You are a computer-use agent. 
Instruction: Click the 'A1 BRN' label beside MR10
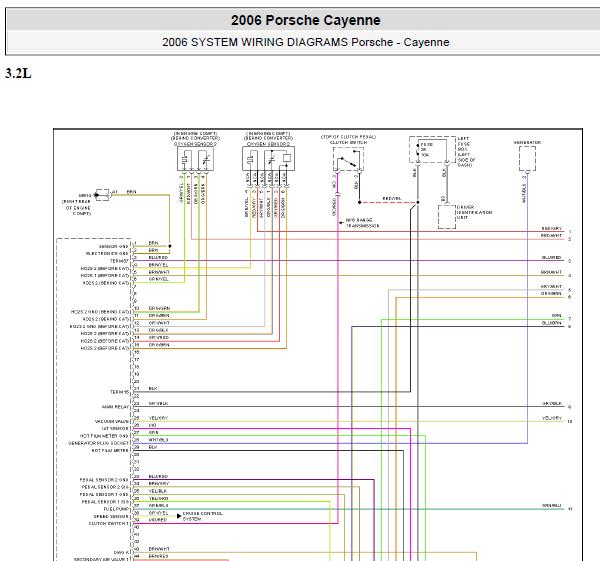tap(124, 192)
